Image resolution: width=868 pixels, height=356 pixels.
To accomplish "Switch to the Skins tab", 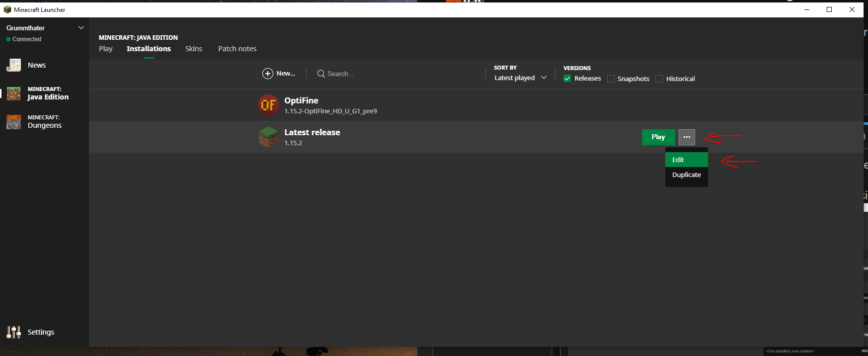I will tap(194, 49).
